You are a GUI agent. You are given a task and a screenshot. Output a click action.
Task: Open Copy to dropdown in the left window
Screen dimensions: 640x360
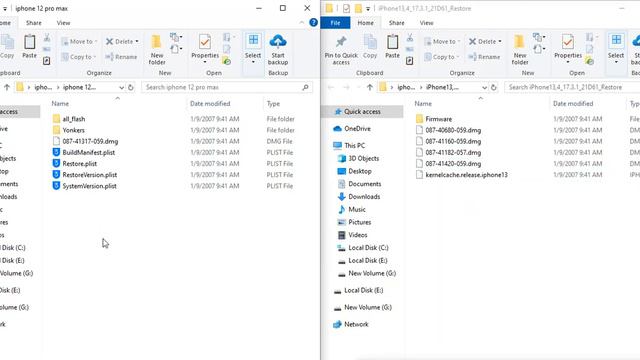click(79, 57)
